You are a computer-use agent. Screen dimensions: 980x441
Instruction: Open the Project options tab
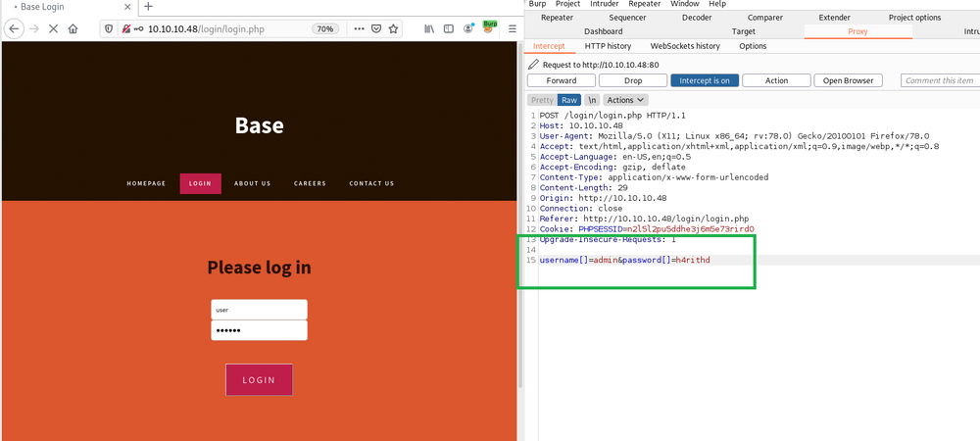914,18
